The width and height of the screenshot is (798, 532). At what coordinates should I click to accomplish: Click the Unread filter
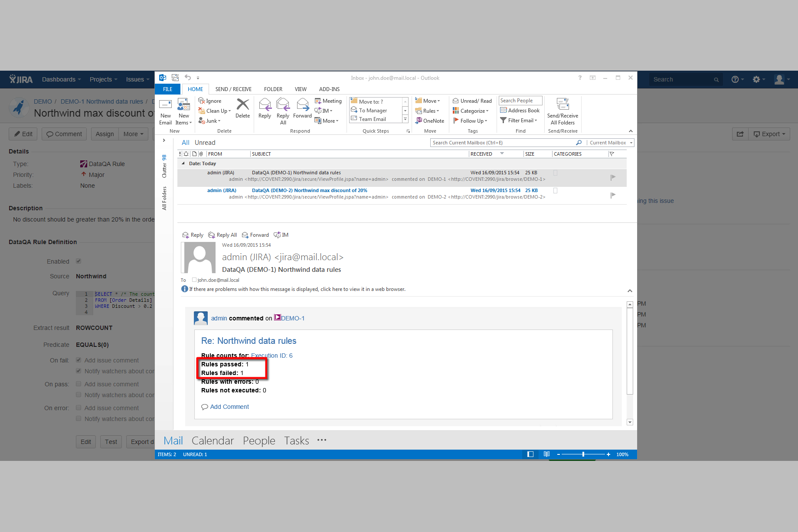205,143
